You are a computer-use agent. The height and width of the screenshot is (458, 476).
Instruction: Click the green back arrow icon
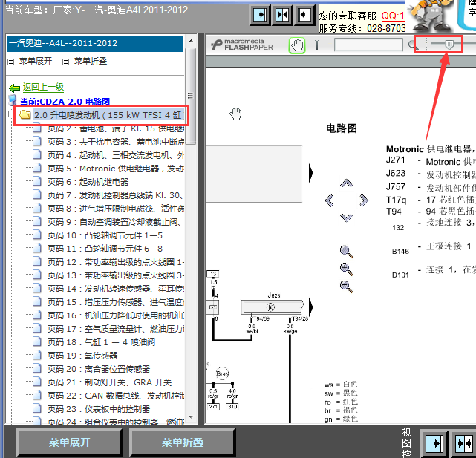pos(14,88)
